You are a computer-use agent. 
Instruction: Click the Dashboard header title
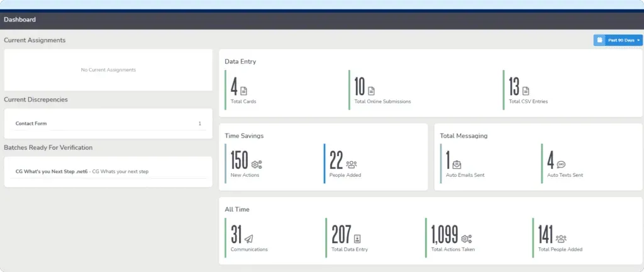coord(20,20)
